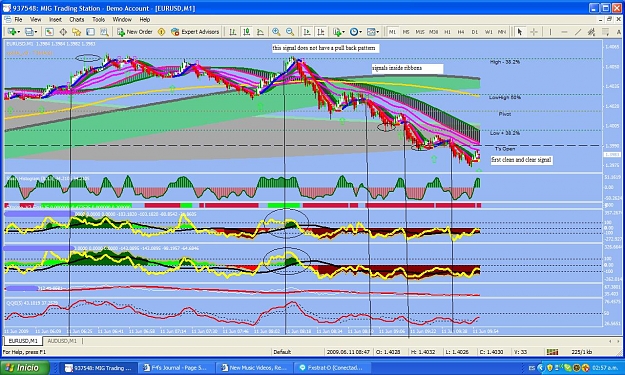Image resolution: width=625 pixels, height=375 pixels.
Task: Launch MetaEditor yellow diamond icon
Action: pyautogui.click(x=161, y=32)
